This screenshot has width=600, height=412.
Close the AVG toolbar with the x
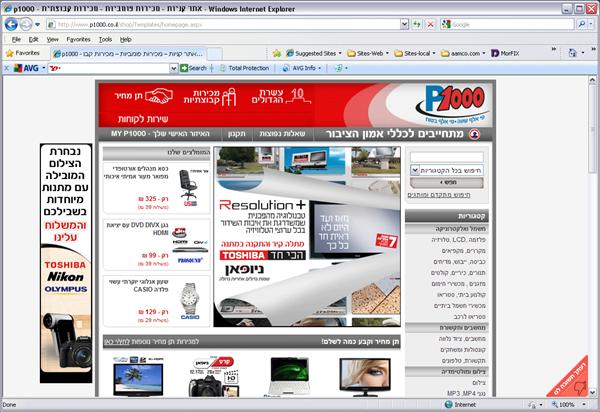point(6,68)
